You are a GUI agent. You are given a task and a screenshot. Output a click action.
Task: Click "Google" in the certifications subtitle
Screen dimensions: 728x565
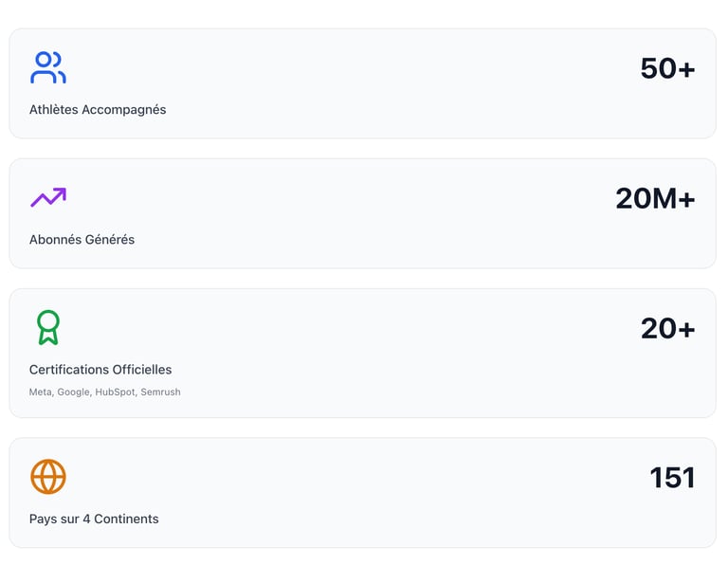coord(73,392)
